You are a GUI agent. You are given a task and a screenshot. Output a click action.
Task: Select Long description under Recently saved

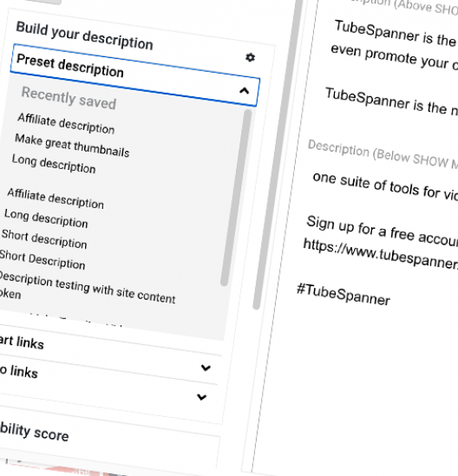tap(54, 164)
